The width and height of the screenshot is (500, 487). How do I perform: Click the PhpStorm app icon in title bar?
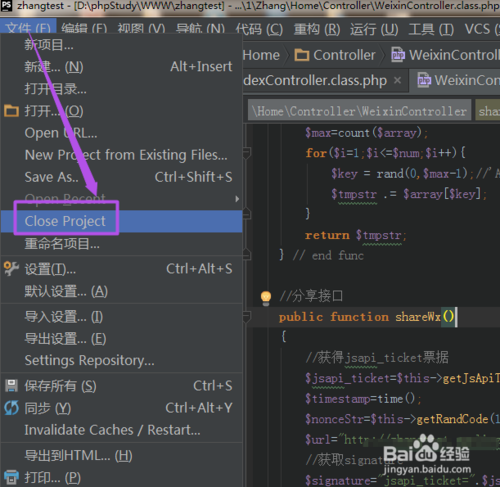(x=6, y=6)
